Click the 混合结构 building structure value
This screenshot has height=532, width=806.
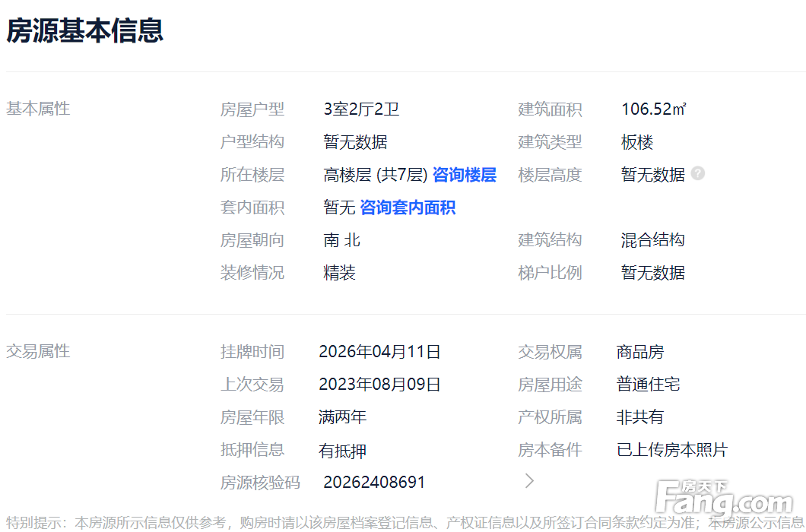652,240
